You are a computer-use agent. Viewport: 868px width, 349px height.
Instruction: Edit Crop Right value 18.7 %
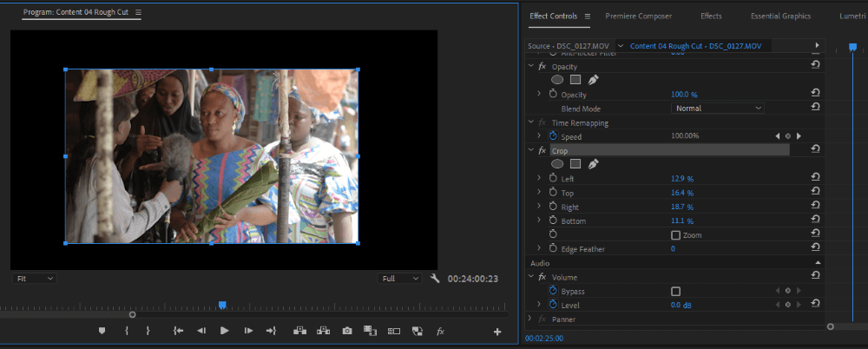682,207
